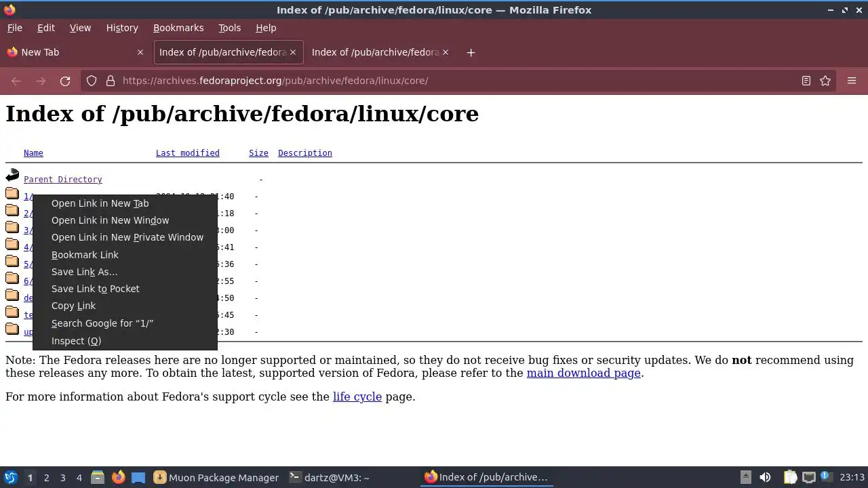This screenshot has height=488, width=868.
Task: Open the main download page link
Action: (584, 373)
